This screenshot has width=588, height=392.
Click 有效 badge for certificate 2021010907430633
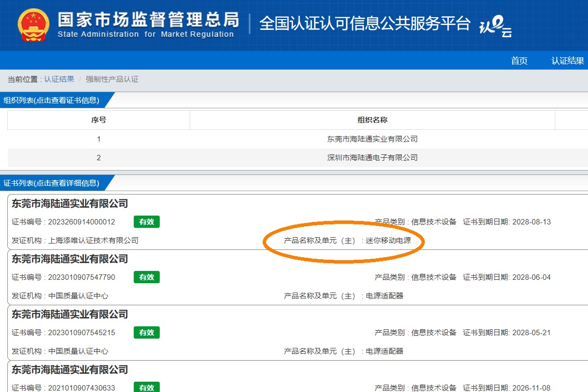147,388
